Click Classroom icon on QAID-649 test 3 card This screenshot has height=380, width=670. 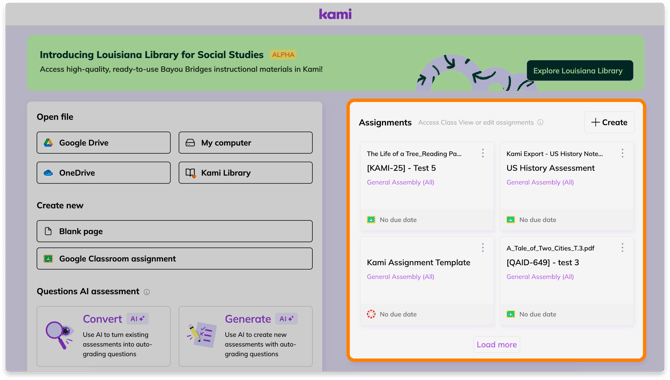(x=511, y=314)
